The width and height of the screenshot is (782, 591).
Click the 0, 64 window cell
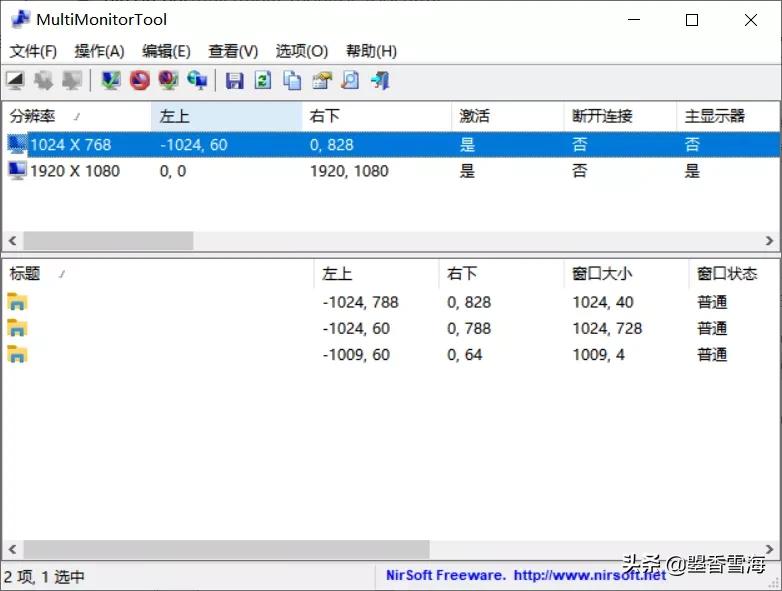point(464,354)
